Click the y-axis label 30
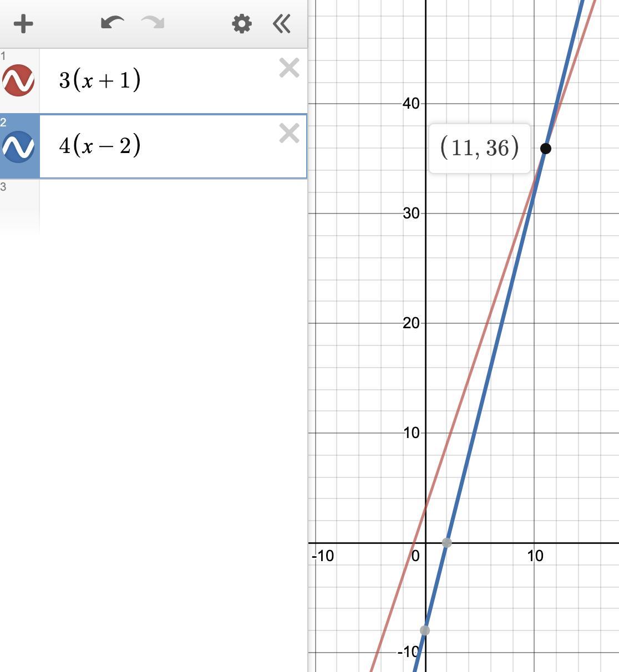 pyautogui.click(x=411, y=213)
